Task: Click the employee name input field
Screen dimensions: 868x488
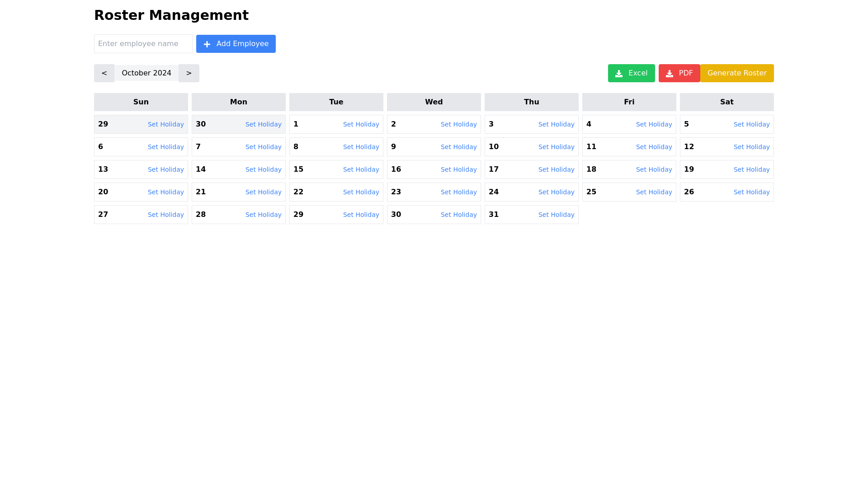Action: point(143,44)
